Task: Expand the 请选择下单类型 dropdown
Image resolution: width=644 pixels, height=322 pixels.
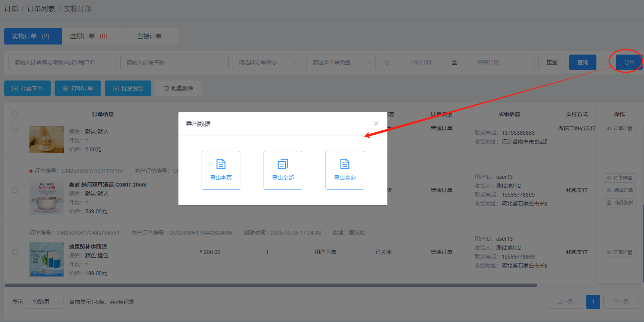Action: 341,62
